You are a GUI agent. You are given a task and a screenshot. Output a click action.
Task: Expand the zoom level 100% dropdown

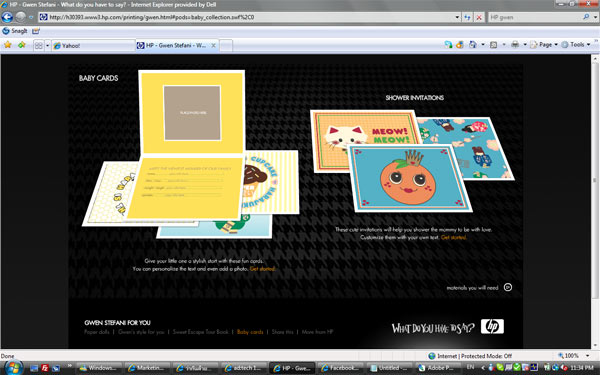(x=588, y=355)
